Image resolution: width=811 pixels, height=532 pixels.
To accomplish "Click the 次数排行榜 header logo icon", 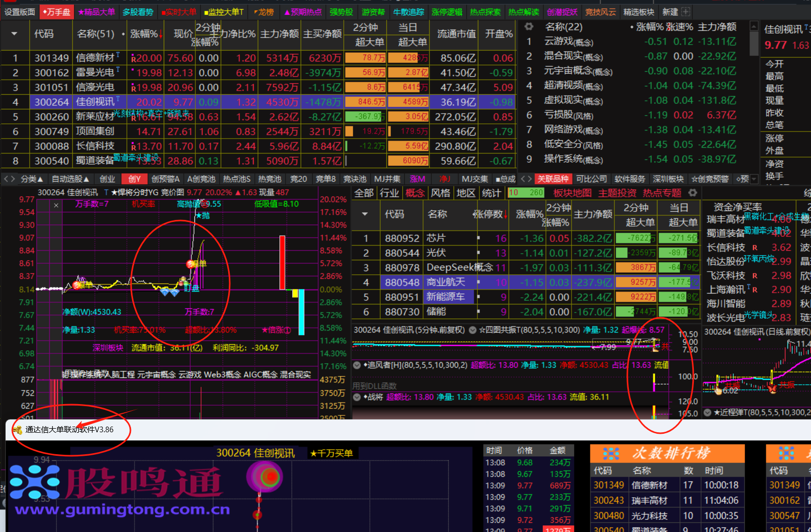I will click(610, 453).
